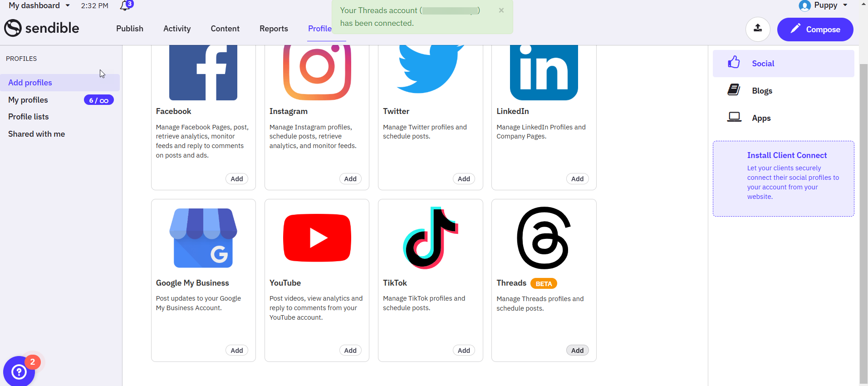Open My profiles in the sidebar

(x=28, y=100)
